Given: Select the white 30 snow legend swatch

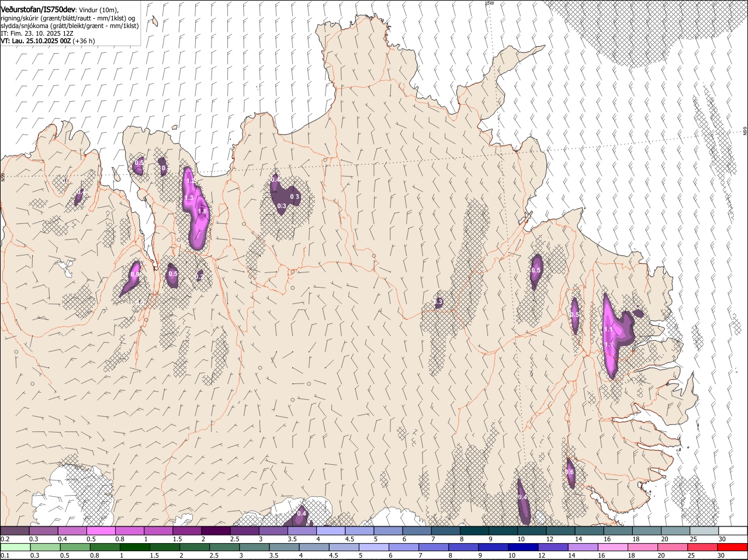Looking at the screenshot, I should click(x=733, y=530).
